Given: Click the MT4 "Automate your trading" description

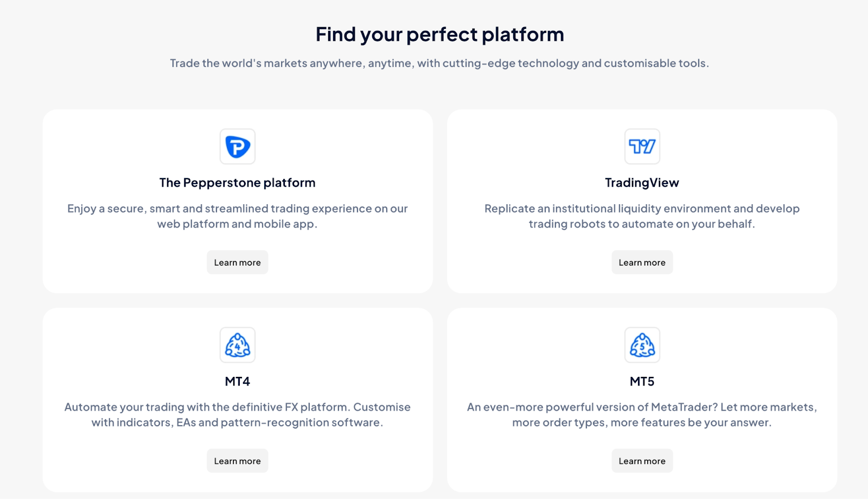Looking at the screenshot, I should tap(237, 407).
